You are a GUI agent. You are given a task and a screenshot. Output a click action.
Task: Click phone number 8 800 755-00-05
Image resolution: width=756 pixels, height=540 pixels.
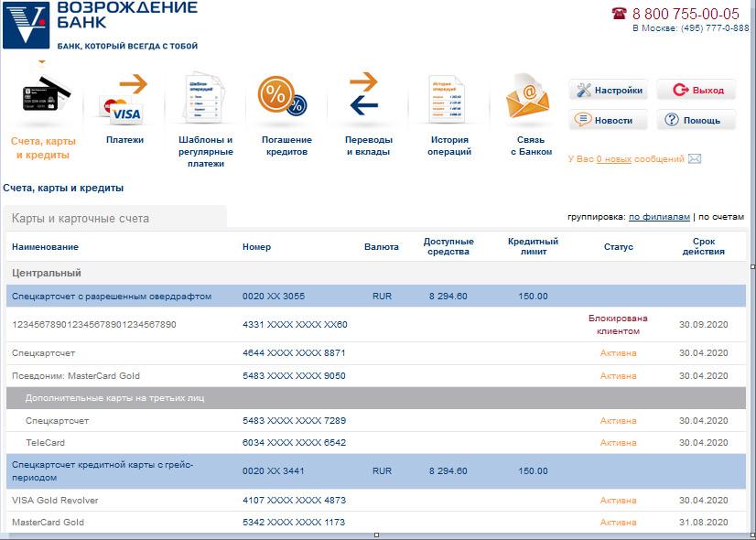[x=686, y=13]
